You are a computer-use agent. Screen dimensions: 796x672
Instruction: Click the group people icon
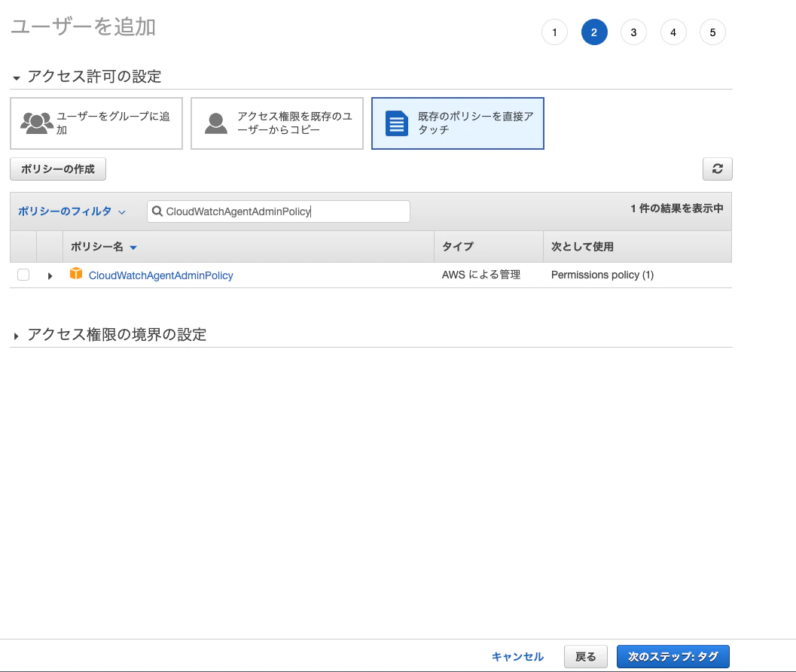37,123
